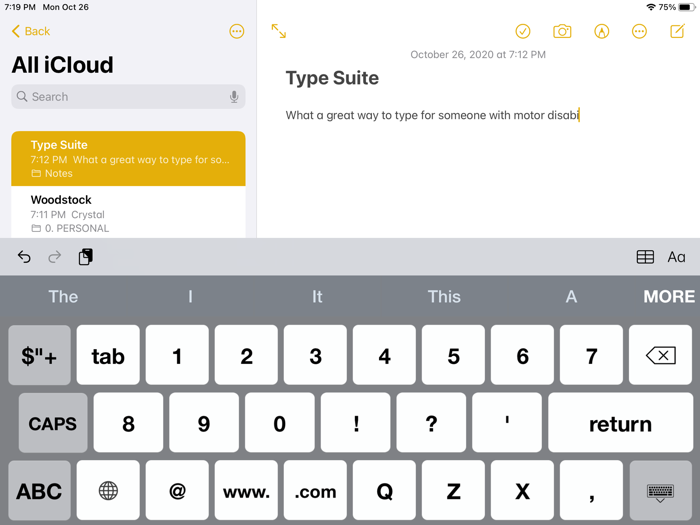
Task: Dismiss the keyboard with the hide key
Action: click(x=660, y=491)
